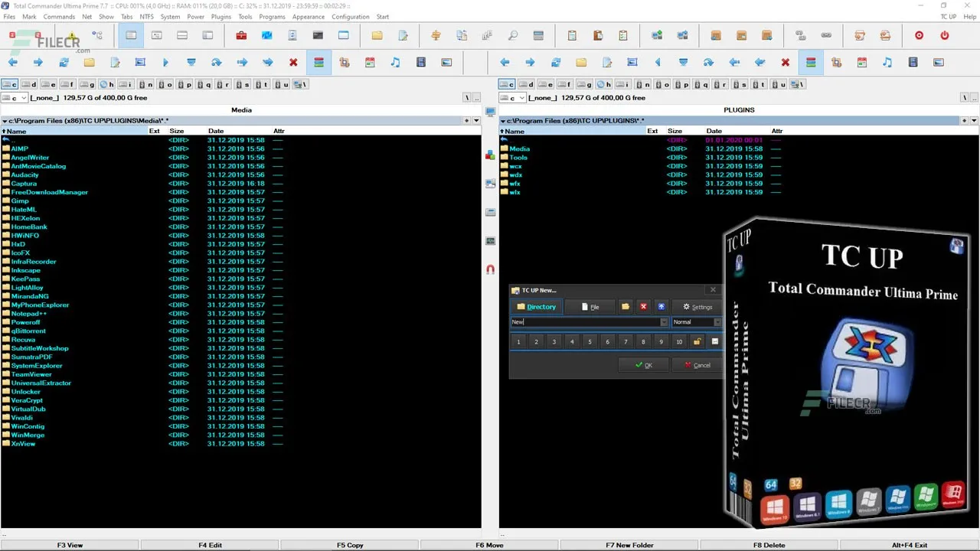980x551 pixels.
Task: Click the red X delete icon in right panel toolbar
Action: 785,62
